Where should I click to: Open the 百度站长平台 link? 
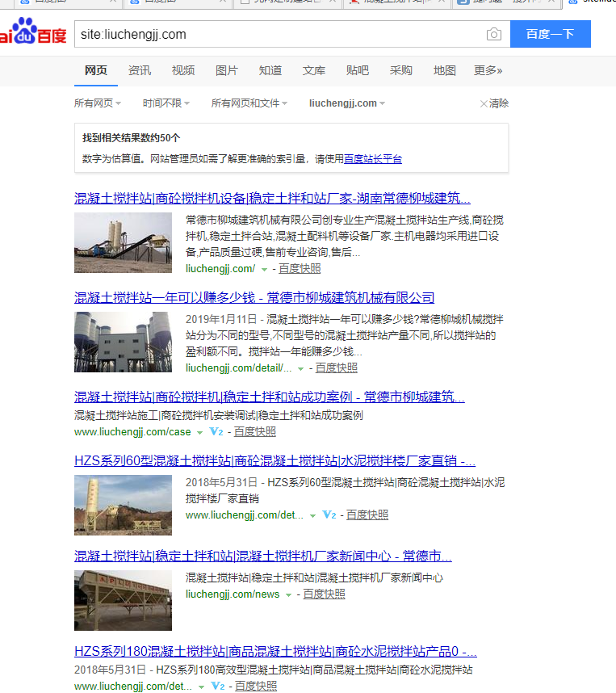click(x=373, y=159)
